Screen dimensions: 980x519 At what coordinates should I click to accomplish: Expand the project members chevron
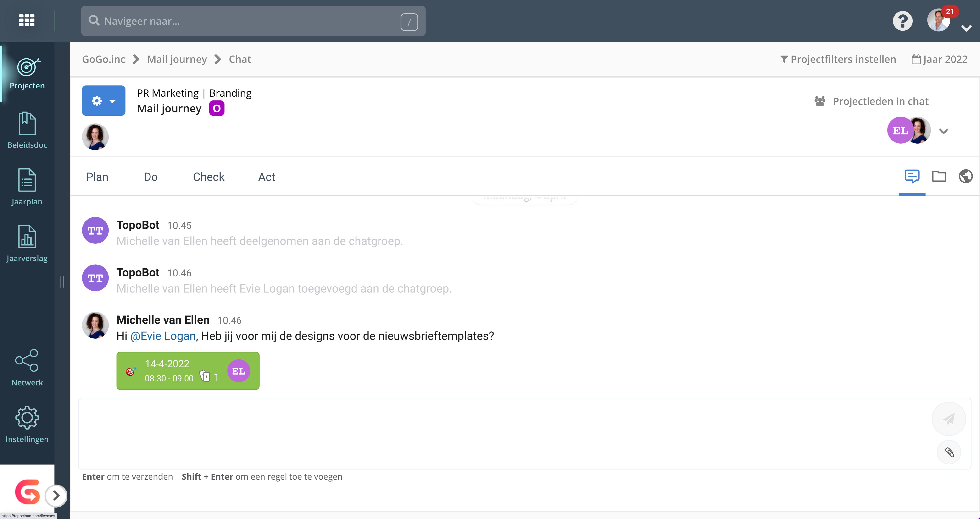point(943,131)
